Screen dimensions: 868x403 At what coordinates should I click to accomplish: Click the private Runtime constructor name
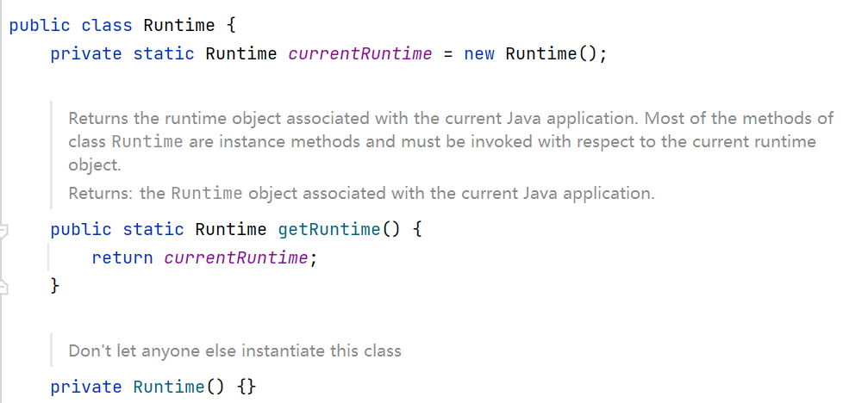point(169,387)
